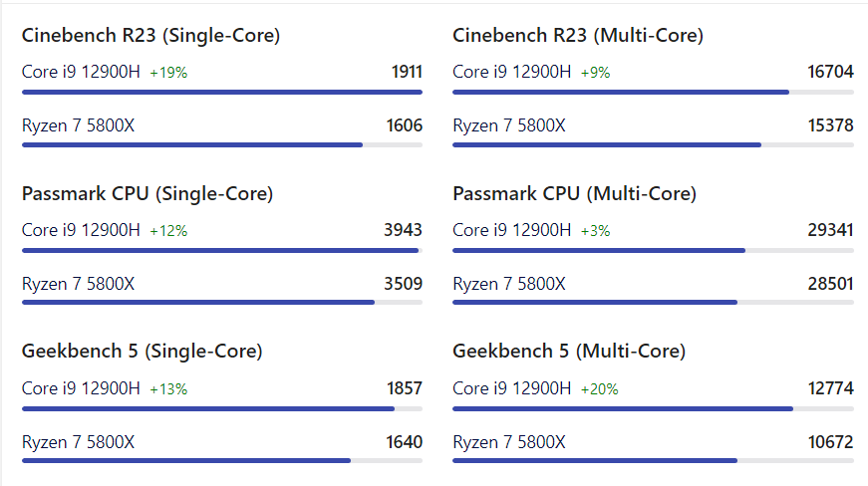Viewport: 868px width, 486px height.
Task: Click Core i9 12900H label under Geekbench Single-Core
Action: (81, 388)
